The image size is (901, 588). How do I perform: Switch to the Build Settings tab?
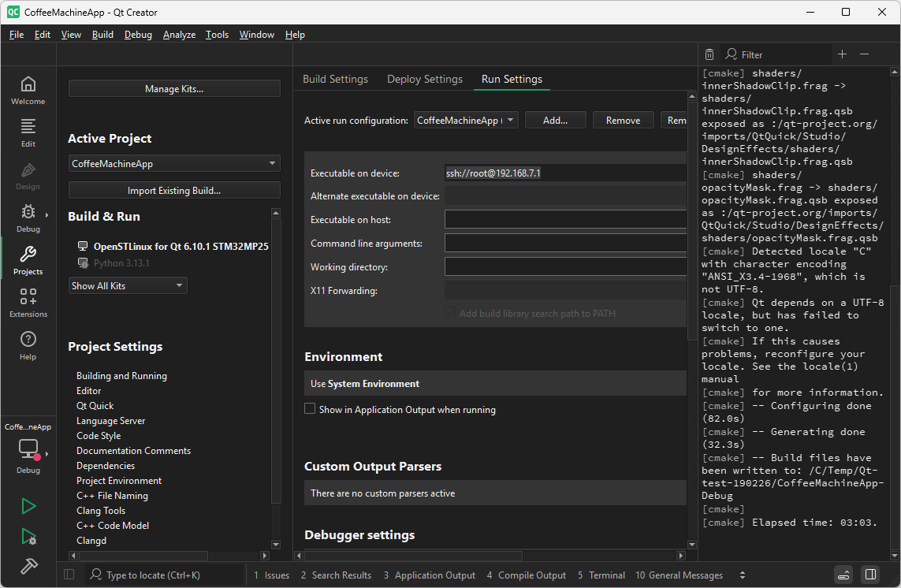point(334,79)
